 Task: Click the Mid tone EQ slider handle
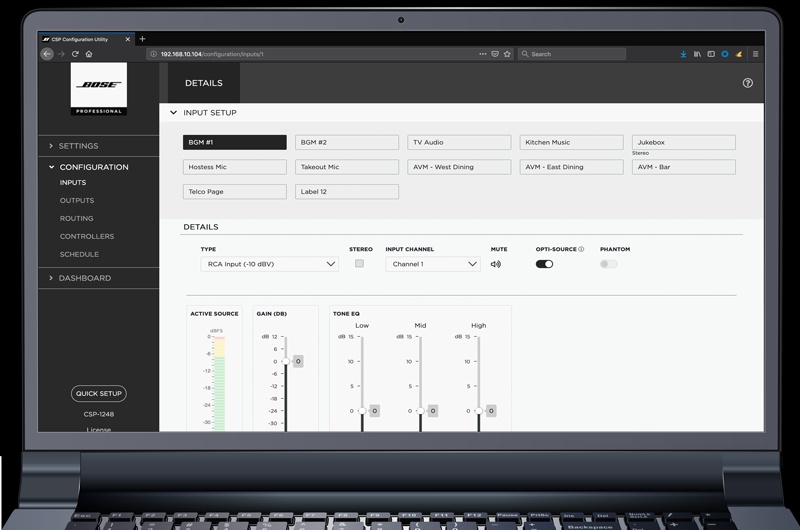(420, 411)
